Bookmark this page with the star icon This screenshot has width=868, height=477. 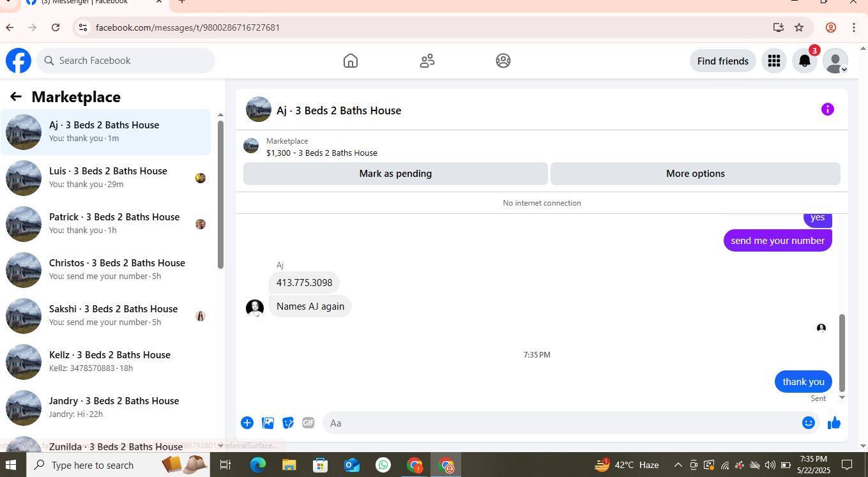[x=799, y=27]
